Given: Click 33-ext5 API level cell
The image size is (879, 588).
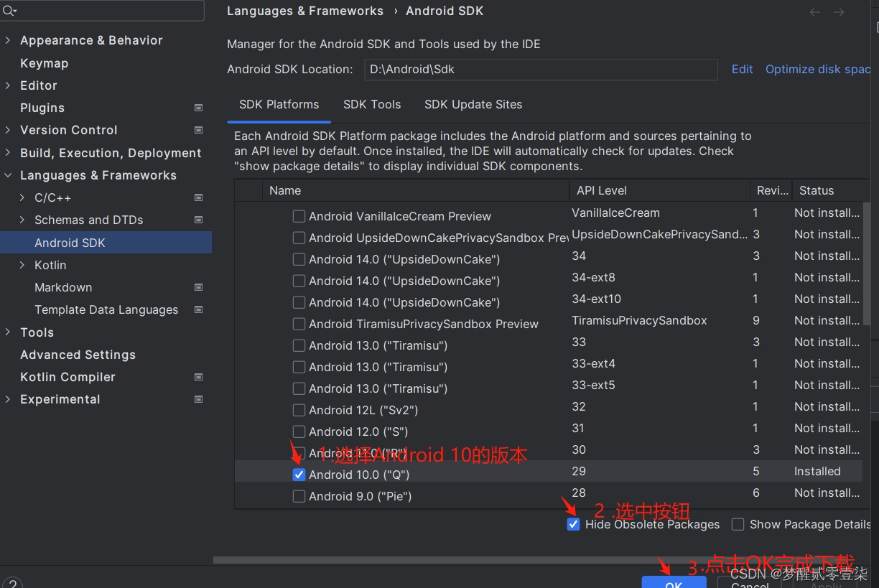Looking at the screenshot, I should click(x=593, y=385).
